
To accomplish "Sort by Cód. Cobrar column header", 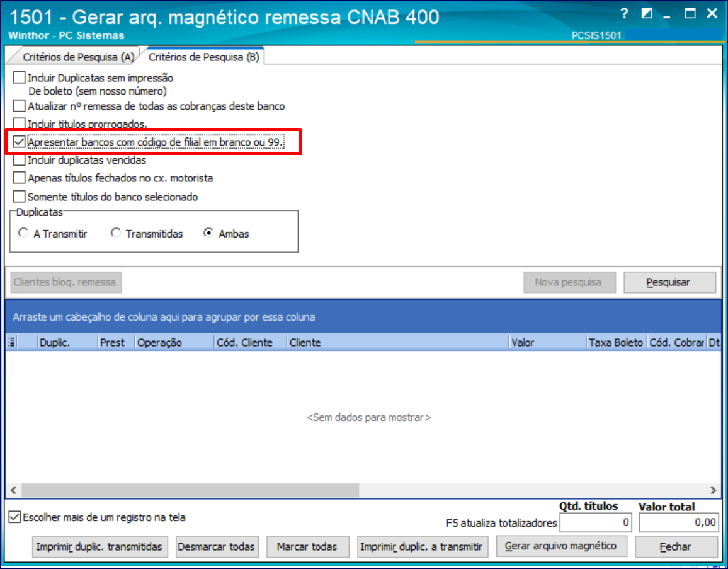I will (677, 342).
